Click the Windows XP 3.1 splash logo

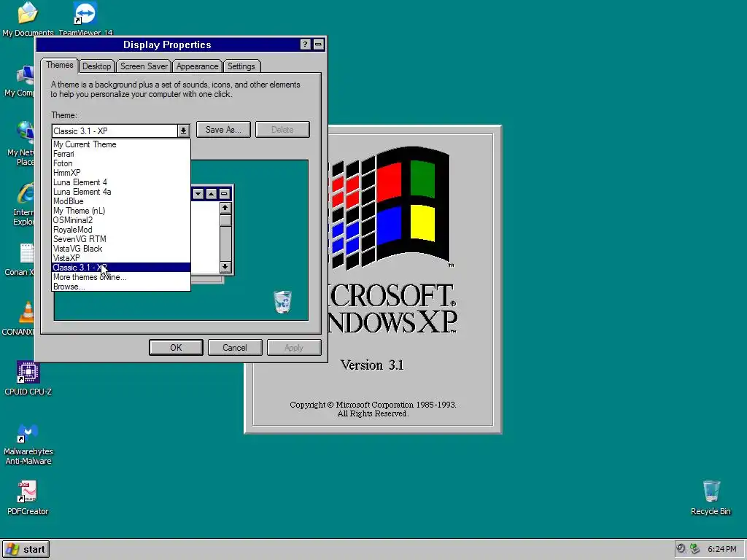(391, 209)
